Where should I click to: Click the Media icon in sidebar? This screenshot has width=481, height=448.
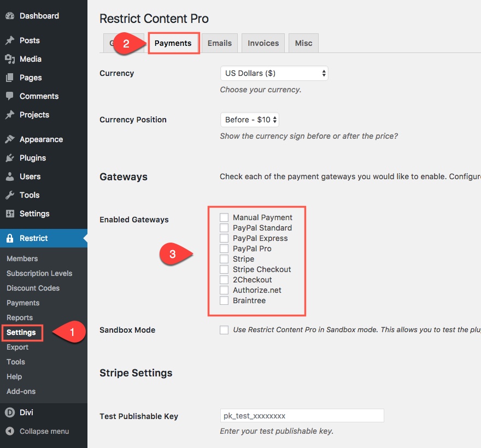[10, 59]
